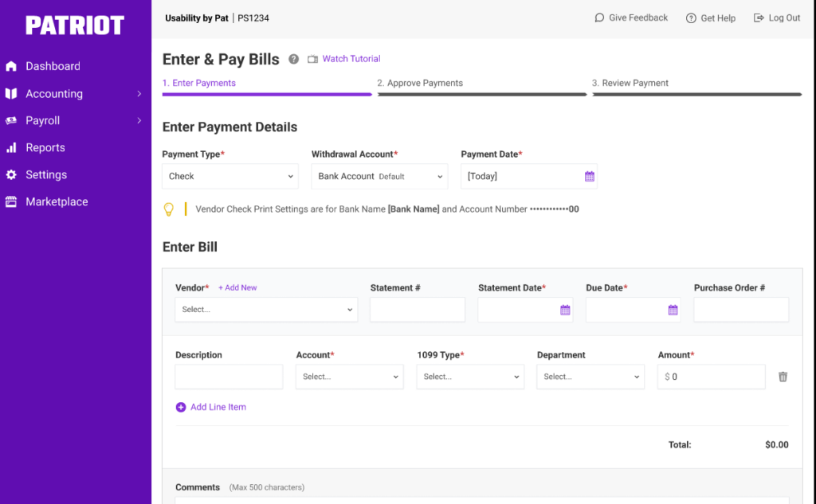Image resolution: width=816 pixels, height=504 pixels.
Task: Click the $0.00 total value
Action: point(776,445)
